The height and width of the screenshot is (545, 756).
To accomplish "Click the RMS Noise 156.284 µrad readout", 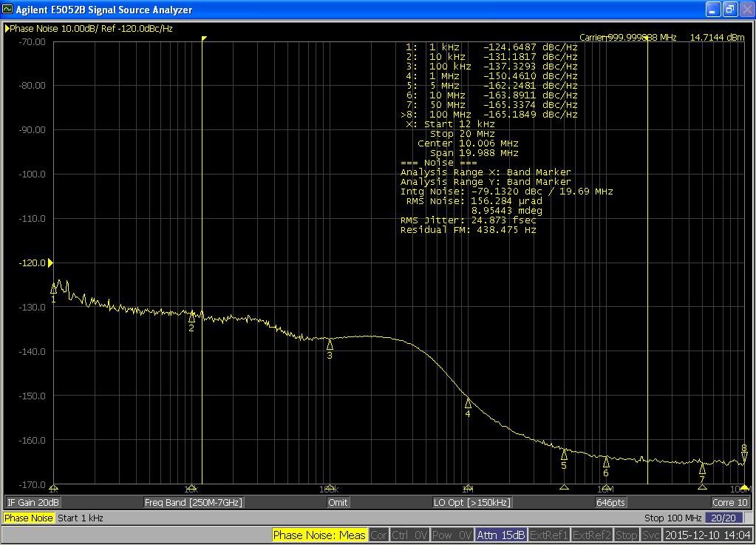I will coord(474,201).
